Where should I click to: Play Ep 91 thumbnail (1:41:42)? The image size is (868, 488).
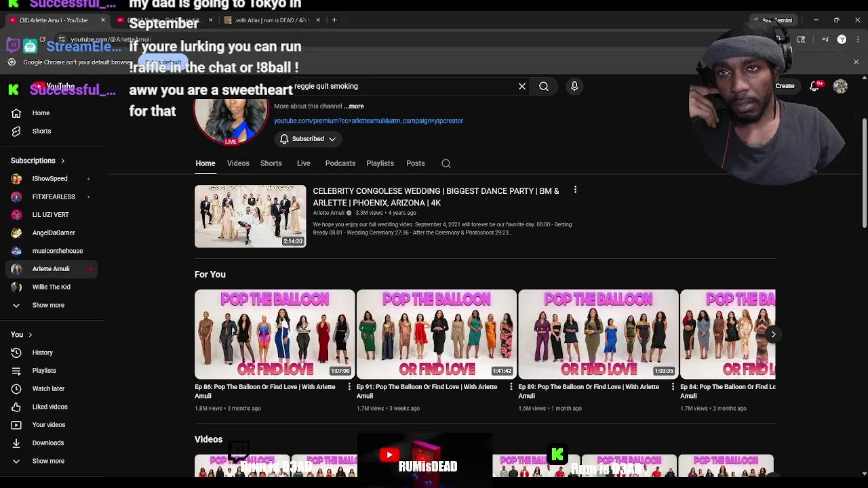click(x=437, y=334)
